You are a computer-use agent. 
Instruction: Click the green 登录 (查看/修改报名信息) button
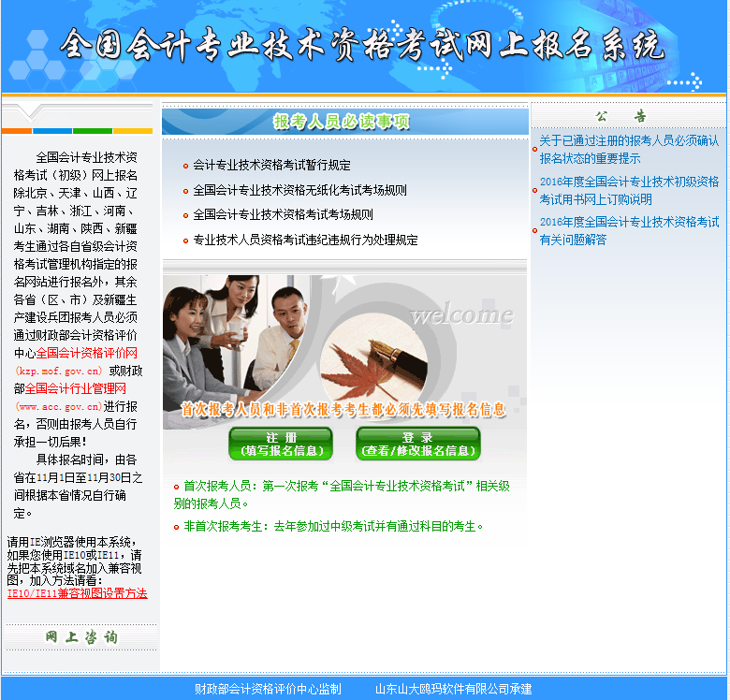417,445
